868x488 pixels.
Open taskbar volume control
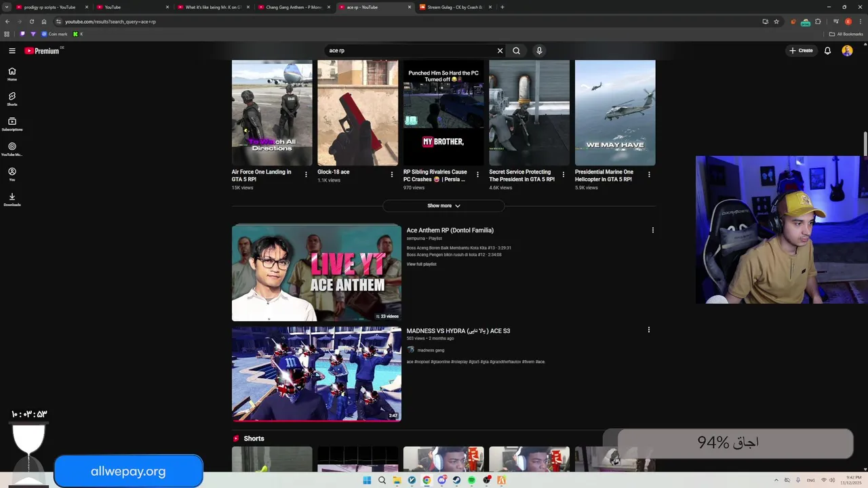tap(833, 480)
